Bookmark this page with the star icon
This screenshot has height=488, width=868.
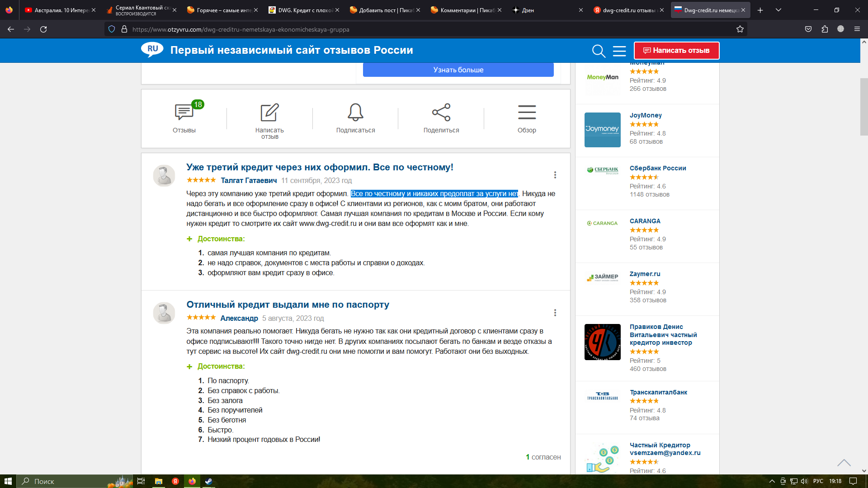(x=740, y=29)
